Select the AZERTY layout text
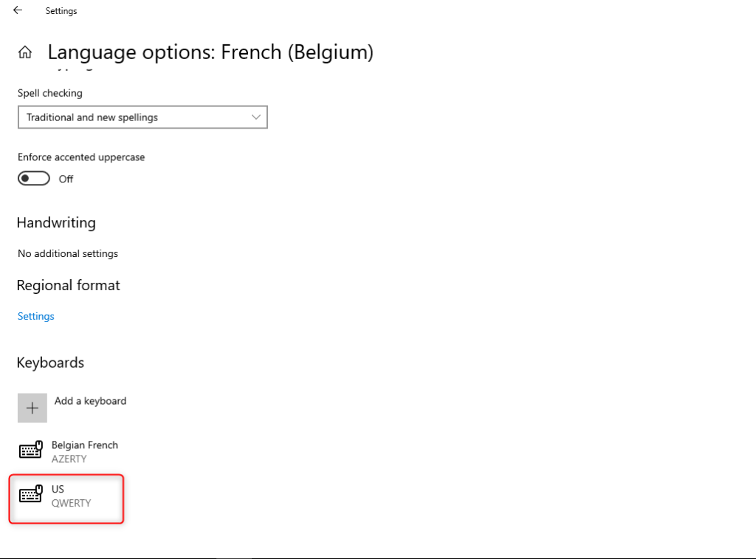The image size is (756, 559). point(69,459)
